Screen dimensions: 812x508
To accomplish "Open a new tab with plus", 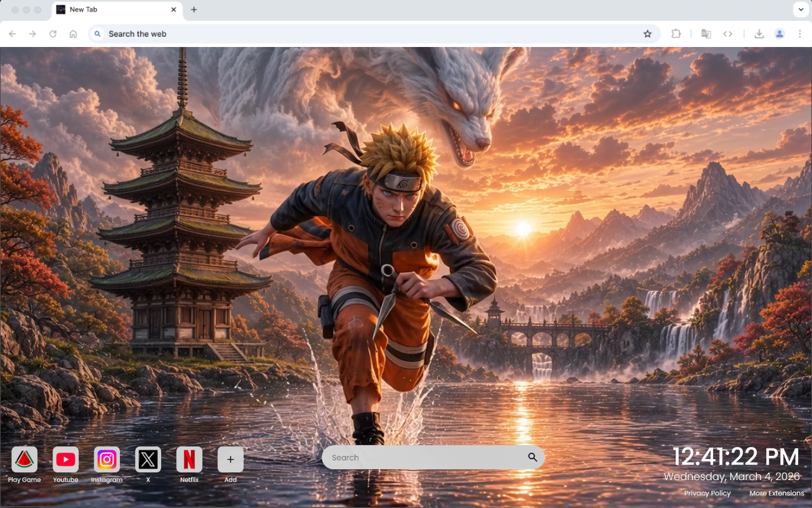I will pos(194,10).
